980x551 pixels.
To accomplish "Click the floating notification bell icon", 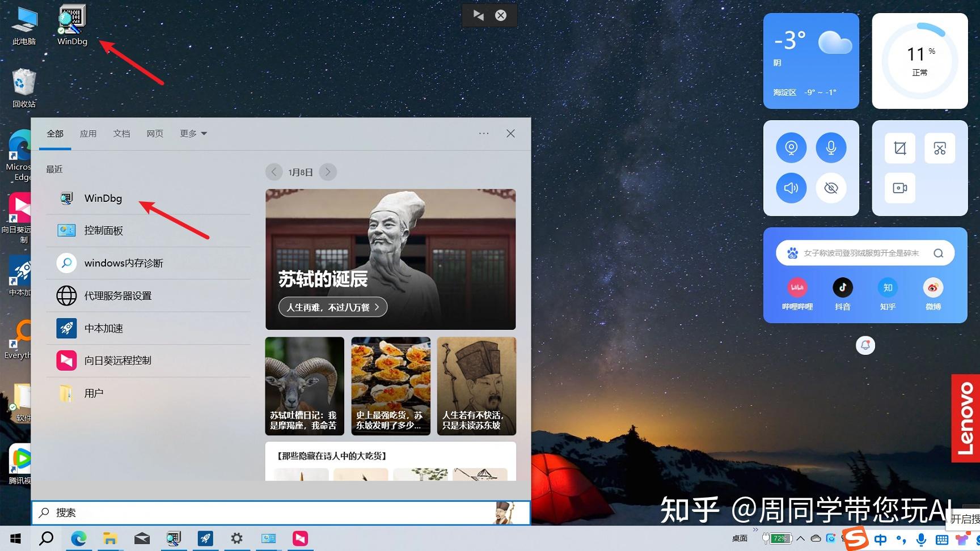I will pyautogui.click(x=865, y=345).
